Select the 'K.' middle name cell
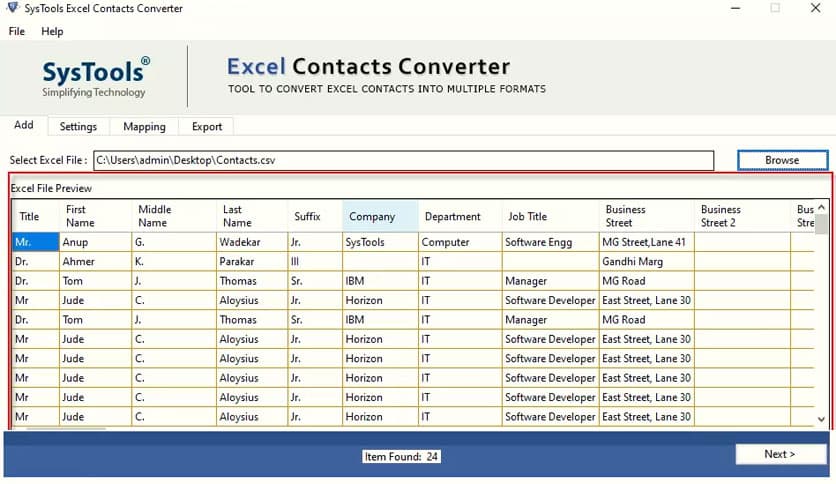836x484 pixels. [174, 262]
